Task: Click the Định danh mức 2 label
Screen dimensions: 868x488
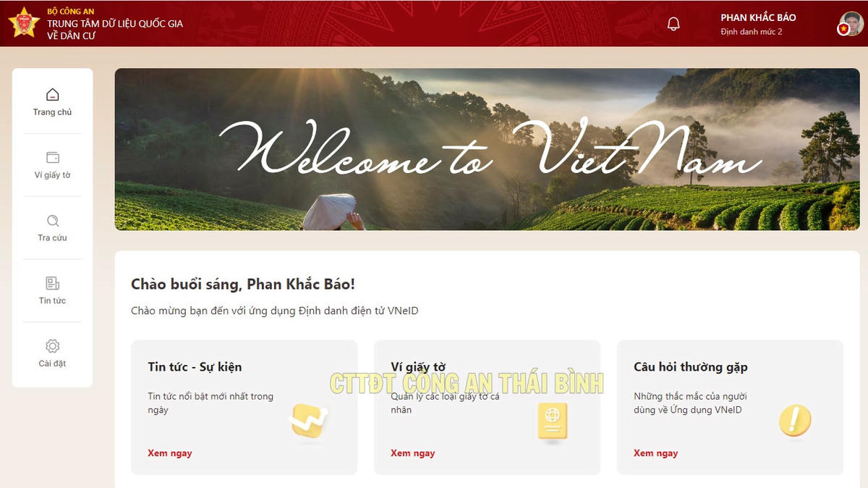Action: click(x=752, y=32)
